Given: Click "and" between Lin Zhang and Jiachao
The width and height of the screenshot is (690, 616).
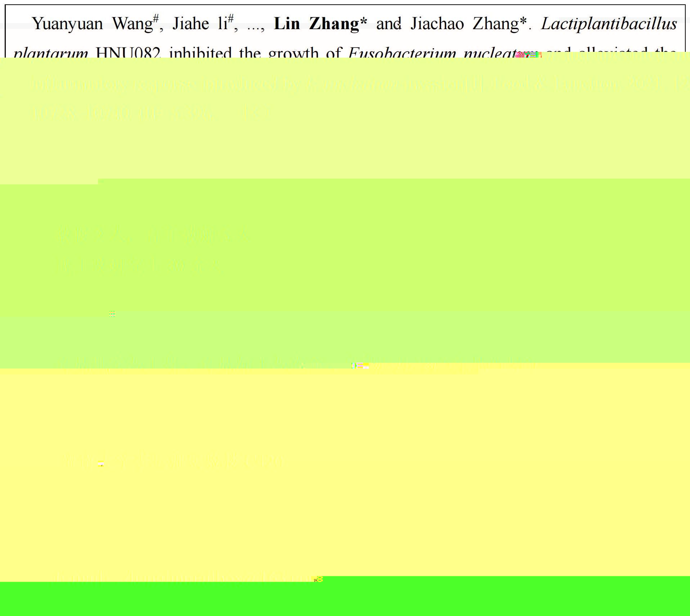Looking at the screenshot, I should point(388,24).
